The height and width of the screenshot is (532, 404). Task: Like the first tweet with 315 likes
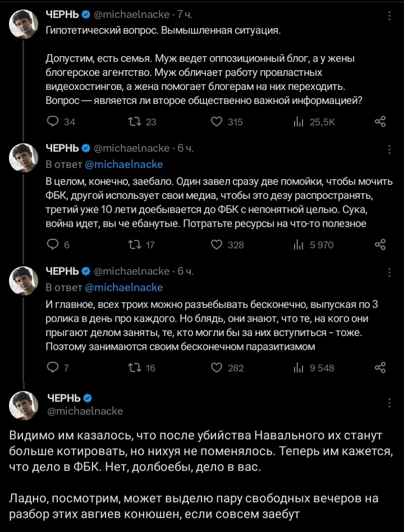(218, 121)
